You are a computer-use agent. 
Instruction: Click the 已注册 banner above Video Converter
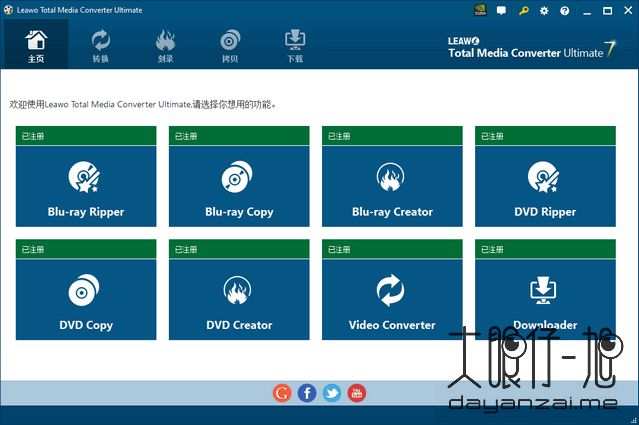pyautogui.click(x=392, y=249)
